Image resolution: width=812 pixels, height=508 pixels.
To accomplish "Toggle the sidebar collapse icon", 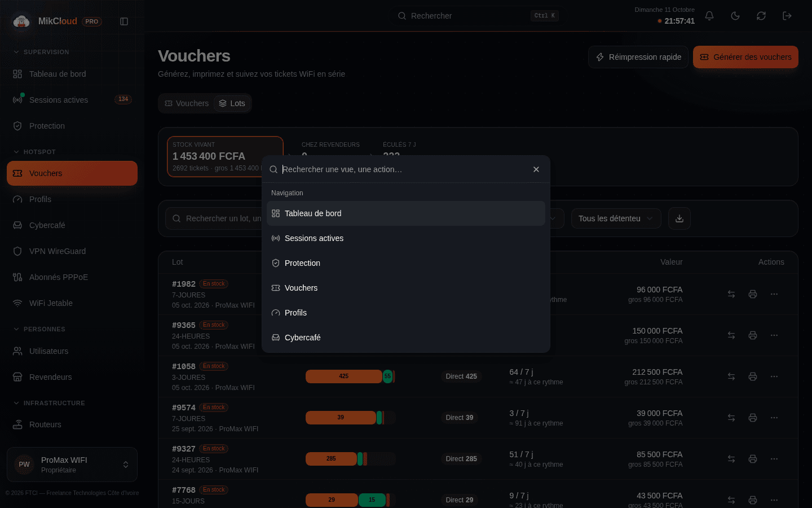I will [124, 21].
